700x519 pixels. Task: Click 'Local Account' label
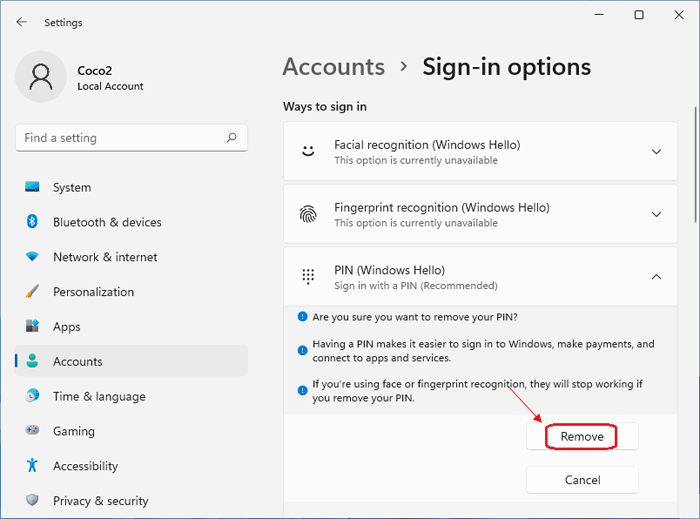tap(110, 86)
